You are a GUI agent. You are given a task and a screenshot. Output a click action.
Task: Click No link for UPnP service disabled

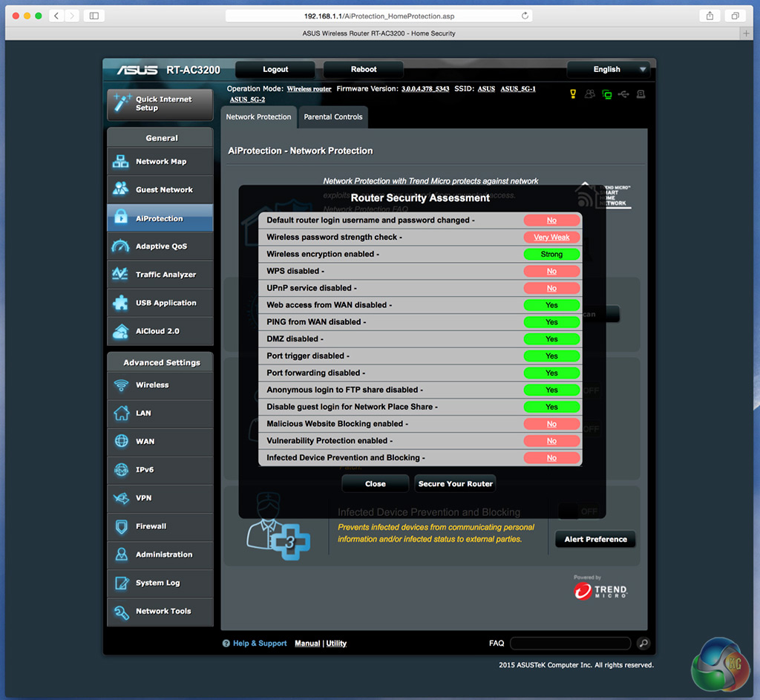[x=551, y=288]
